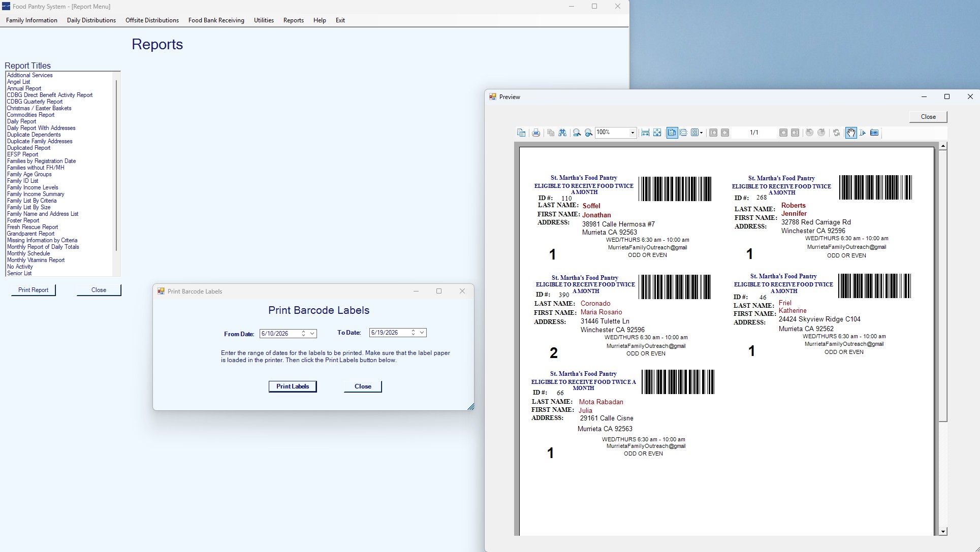Click the From Date spinner arrows

pyautogui.click(x=304, y=333)
